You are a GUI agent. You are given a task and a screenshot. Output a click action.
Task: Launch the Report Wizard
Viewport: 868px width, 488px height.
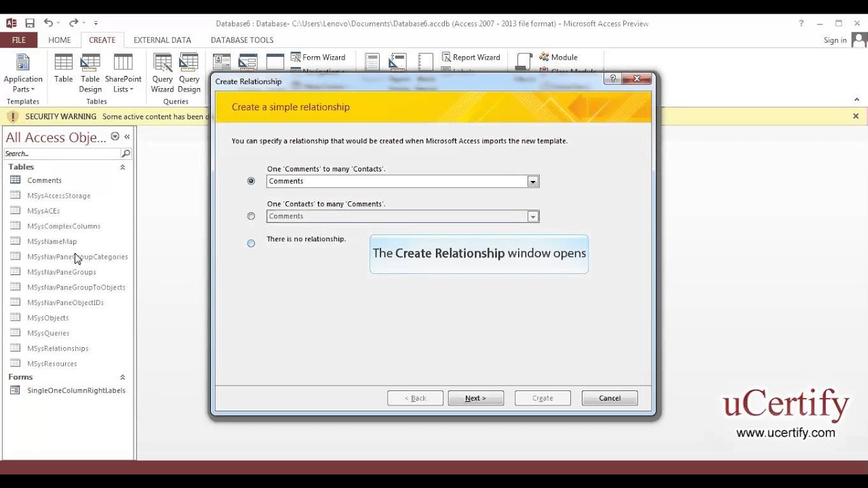[471, 58]
